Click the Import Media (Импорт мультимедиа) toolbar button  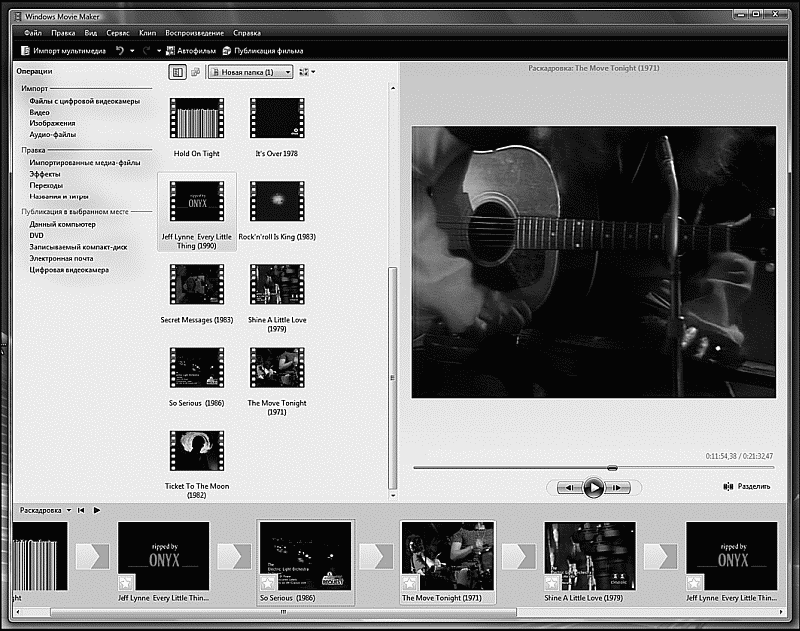tap(62, 50)
